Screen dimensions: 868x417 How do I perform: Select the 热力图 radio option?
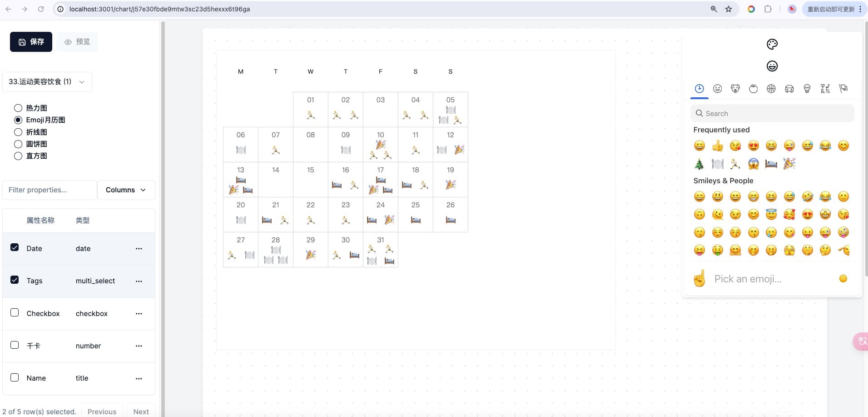tap(18, 108)
